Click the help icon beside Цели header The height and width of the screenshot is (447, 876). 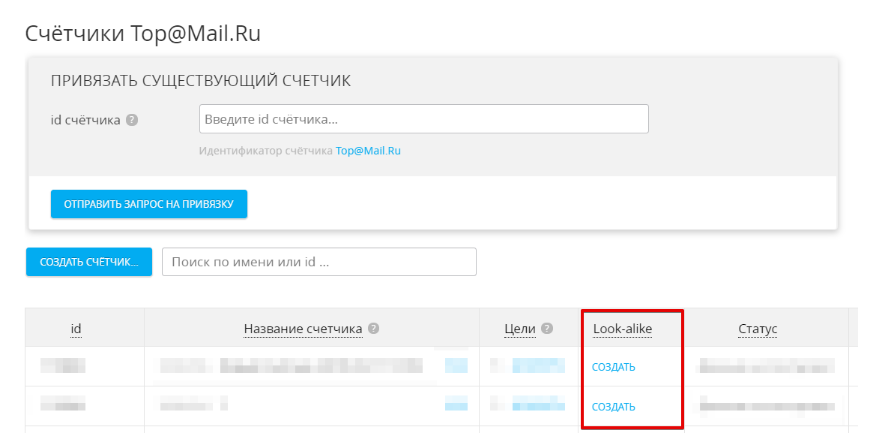point(548,329)
